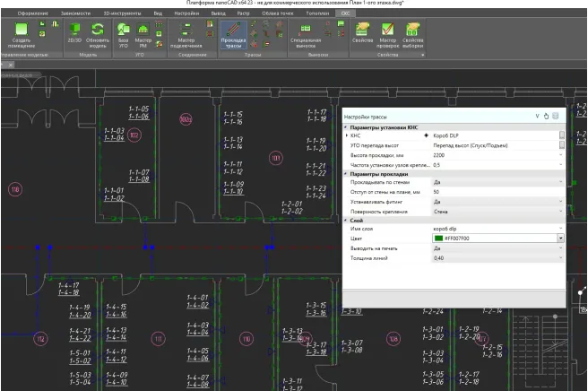Click the green color swatch for Цвет
The height and width of the screenshot is (391, 588).
[x=439, y=239]
